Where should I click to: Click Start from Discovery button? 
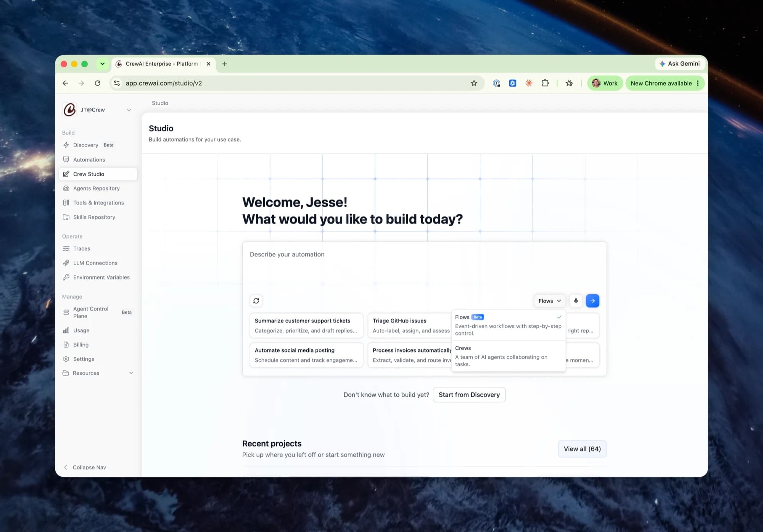469,395
